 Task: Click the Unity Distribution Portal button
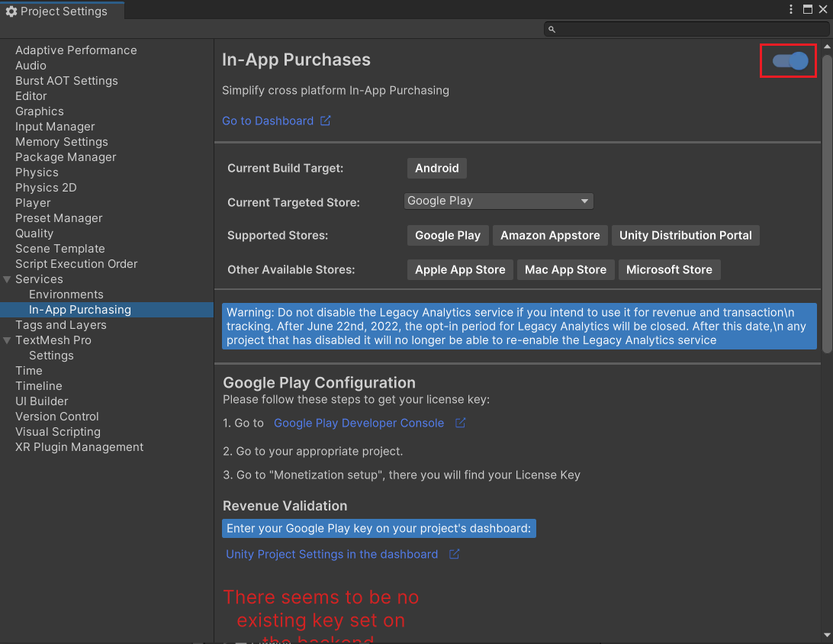[685, 235]
